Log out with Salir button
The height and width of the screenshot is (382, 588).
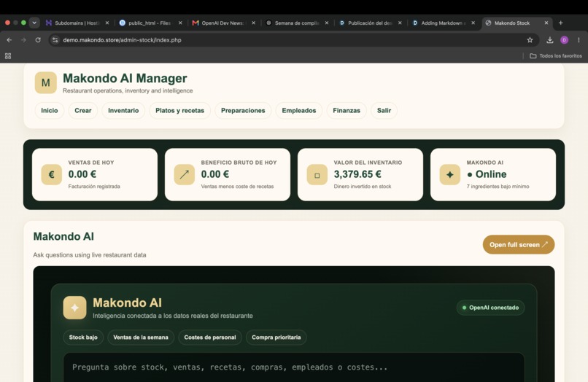click(384, 111)
